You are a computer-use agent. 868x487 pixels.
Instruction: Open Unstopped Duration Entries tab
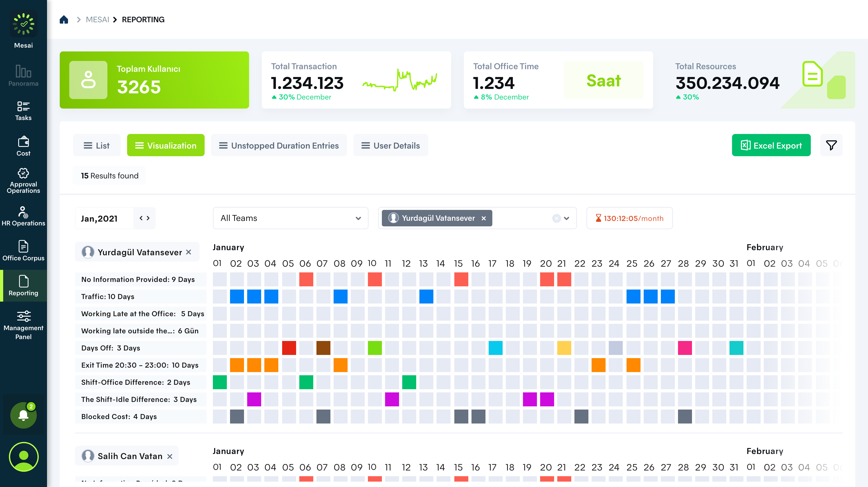click(x=279, y=145)
